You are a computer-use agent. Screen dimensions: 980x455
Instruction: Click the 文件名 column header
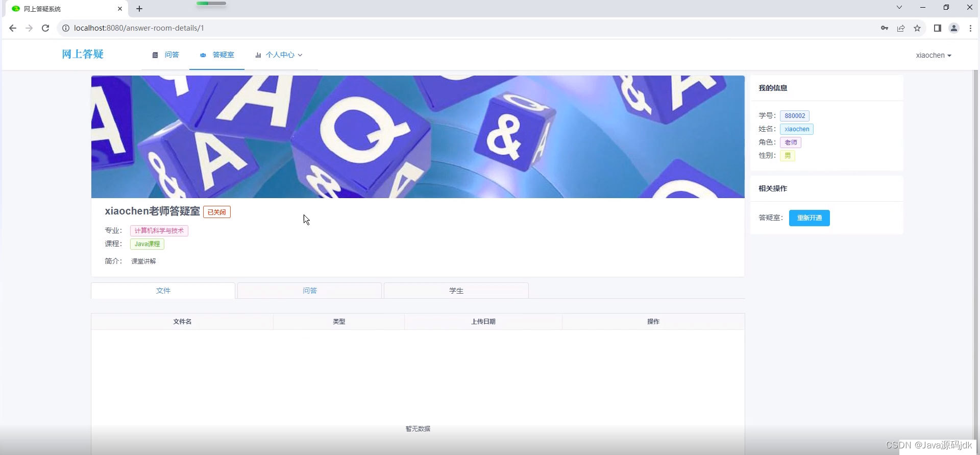pyautogui.click(x=182, y=322)
